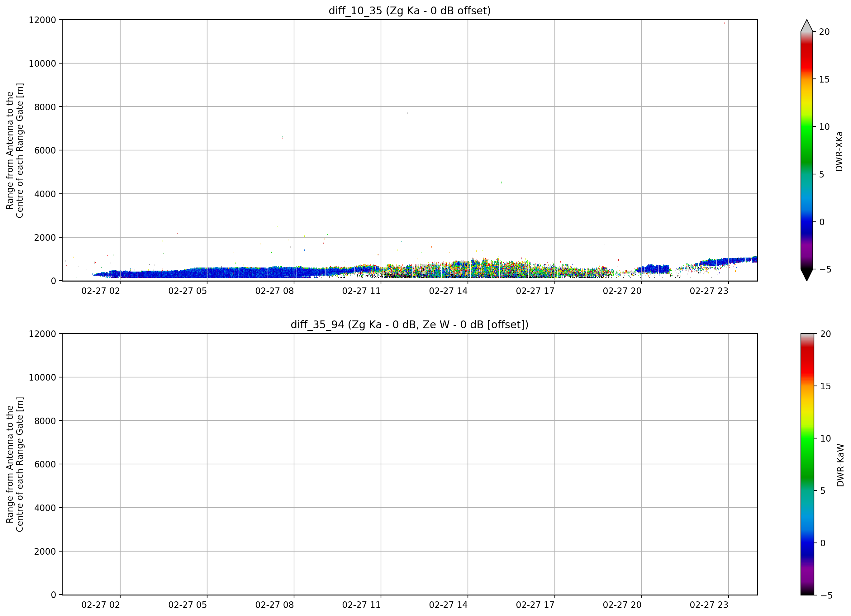Click the black lower extend arrow of the DWR-XKa colorbar
The height and width of the screenshot is (616, 851).
(x=807, y=275)
